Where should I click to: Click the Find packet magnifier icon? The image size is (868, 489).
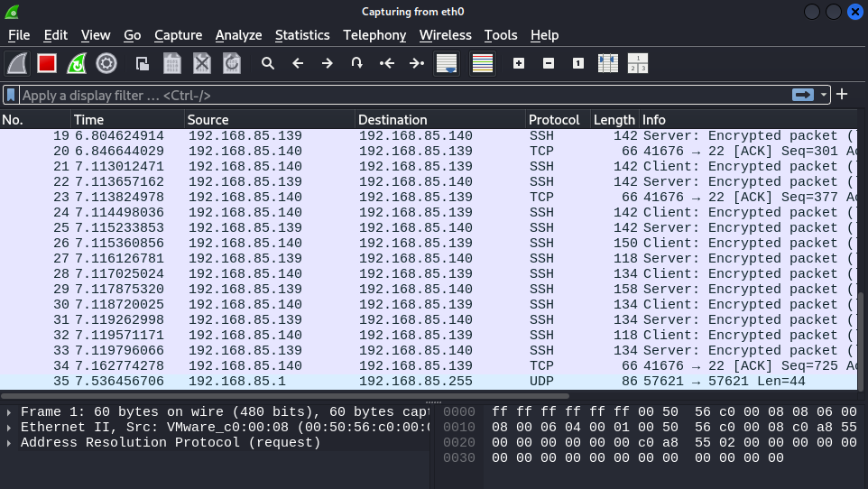click(268, 63)
